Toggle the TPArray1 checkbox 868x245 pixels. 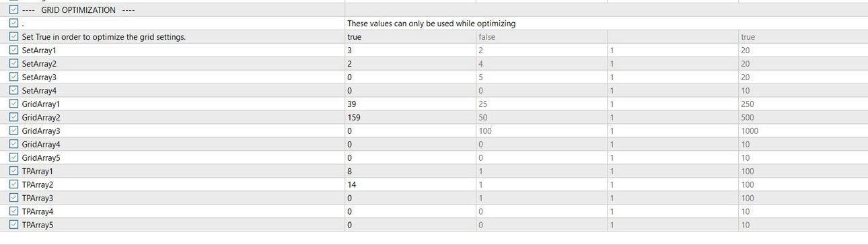[14, 172]
